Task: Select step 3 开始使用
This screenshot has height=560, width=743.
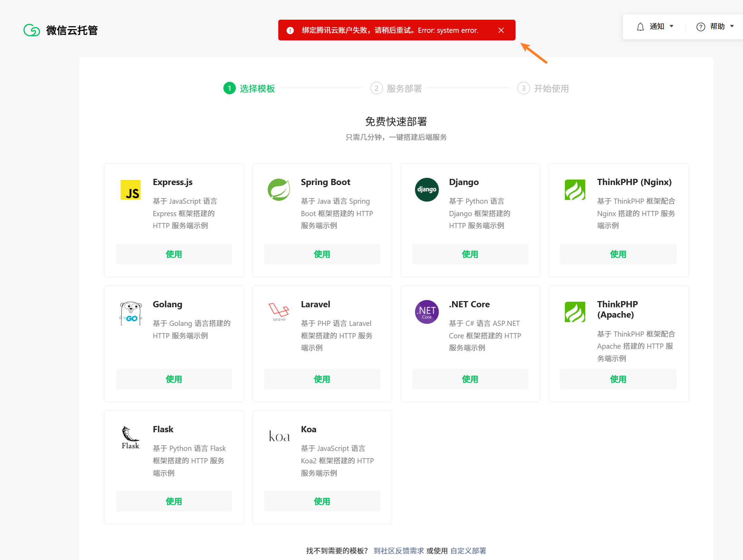Action: pos(543,88)
